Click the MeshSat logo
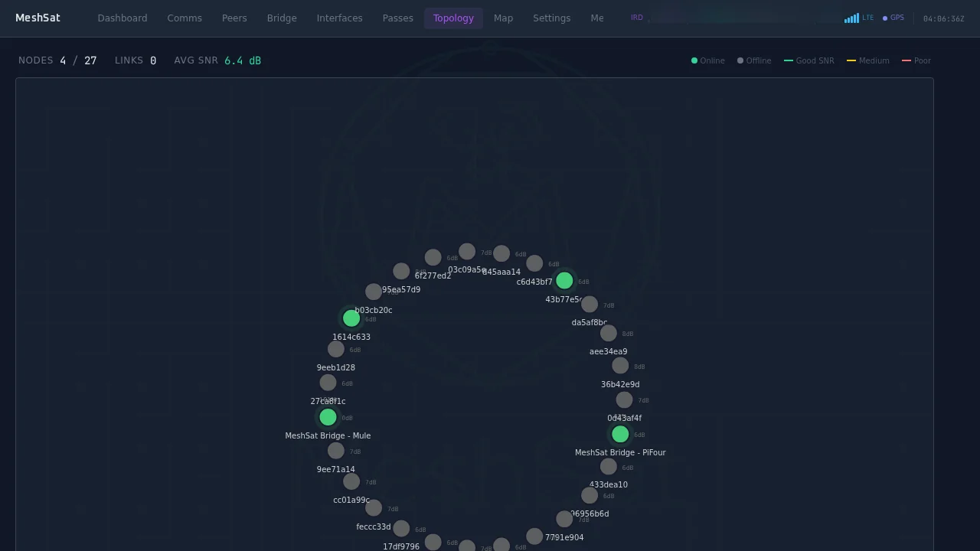 coord(38,18)
